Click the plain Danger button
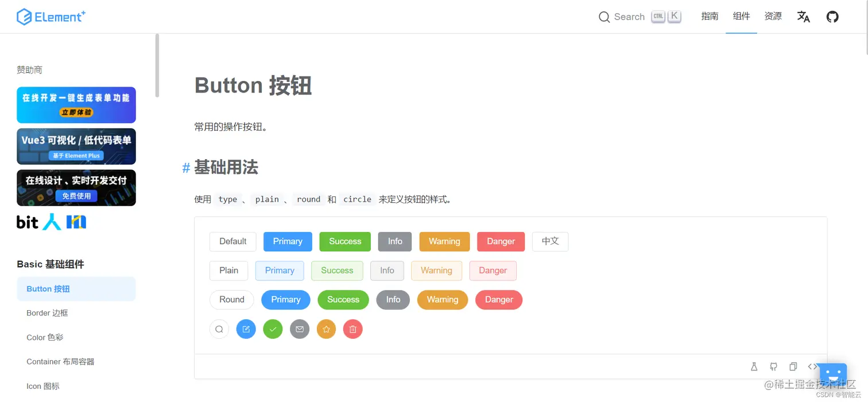Image resolution: width=868 pixels, height=402 pixels. (493, 270)
